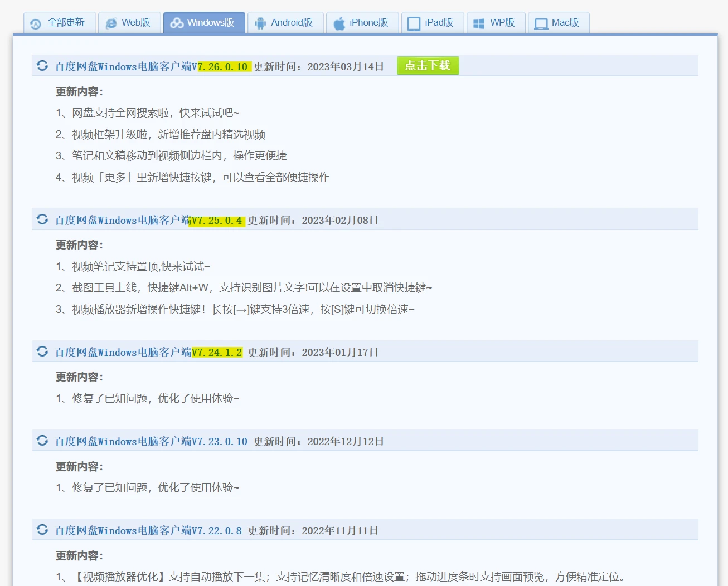Click 更新内容 heading under V7.23.0.10
The width and height of the screenshot is (728, 586).
(79, 467)
